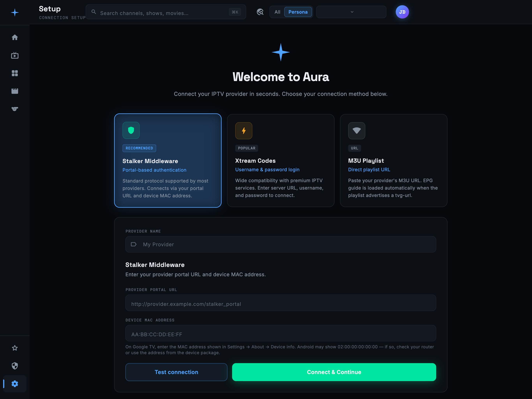Select the All filter toggle
532x399 pixels.
[277, 12]
